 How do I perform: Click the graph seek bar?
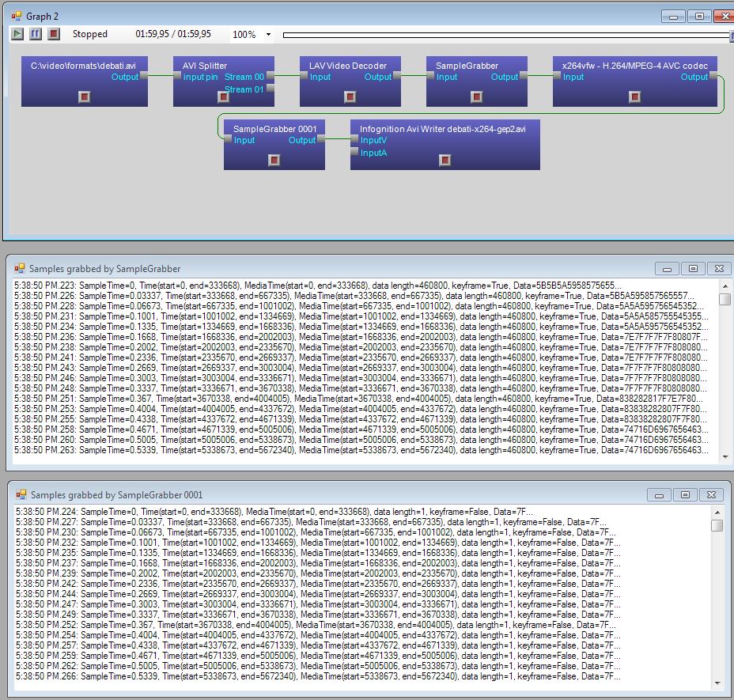tap(507, 35)
